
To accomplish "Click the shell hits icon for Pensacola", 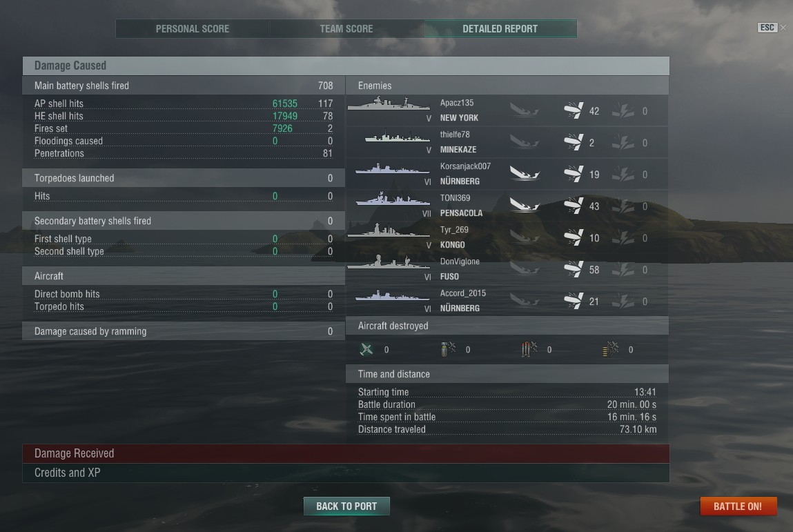I will click(574, 206).
